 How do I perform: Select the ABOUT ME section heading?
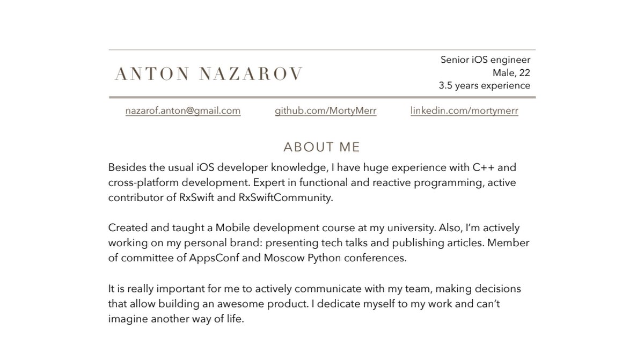322,147
